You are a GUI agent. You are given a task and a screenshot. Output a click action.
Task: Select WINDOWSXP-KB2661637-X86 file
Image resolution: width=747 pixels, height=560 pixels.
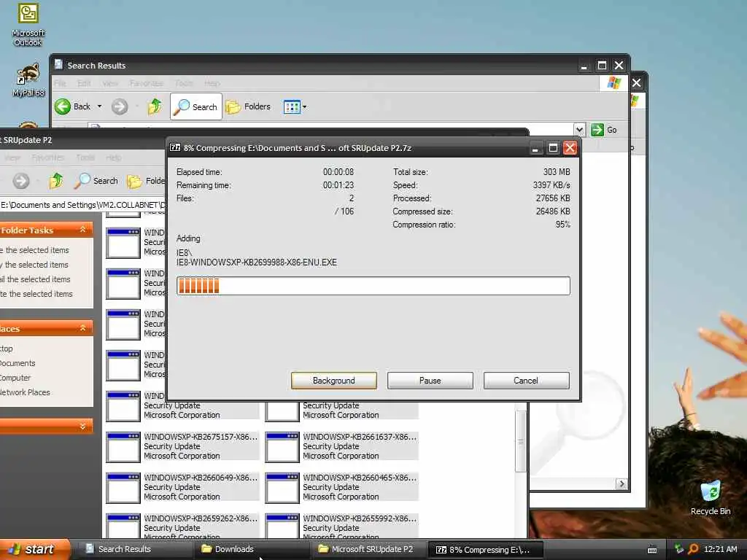tap(341, 446)
